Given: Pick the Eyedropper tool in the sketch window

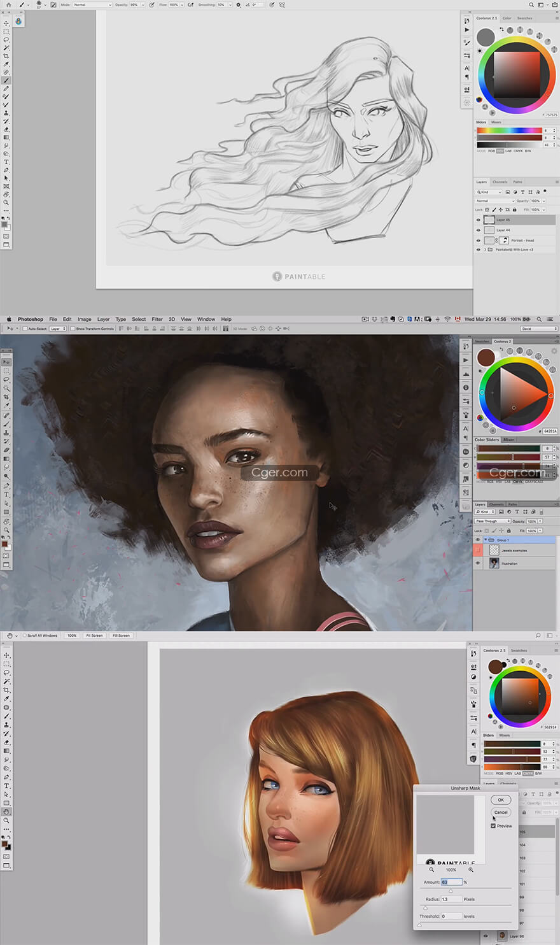Looking at the screenshot, I should click(6, 64).
